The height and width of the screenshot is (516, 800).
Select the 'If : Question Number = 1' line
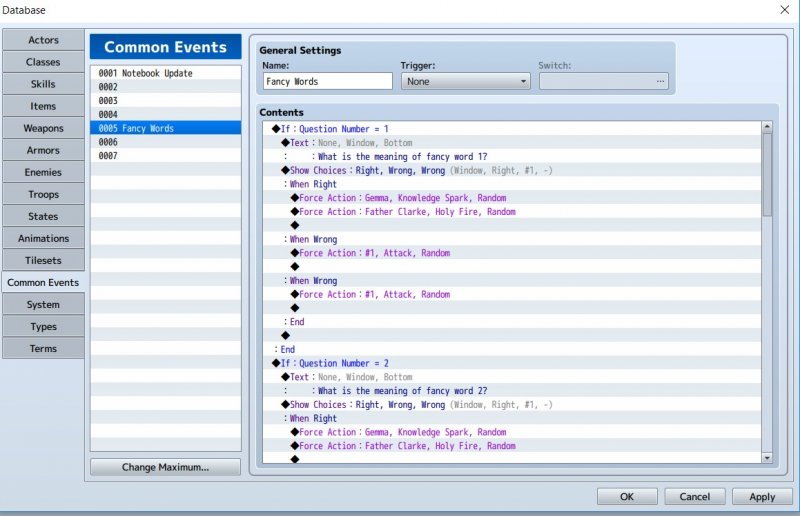pos(512,129)
